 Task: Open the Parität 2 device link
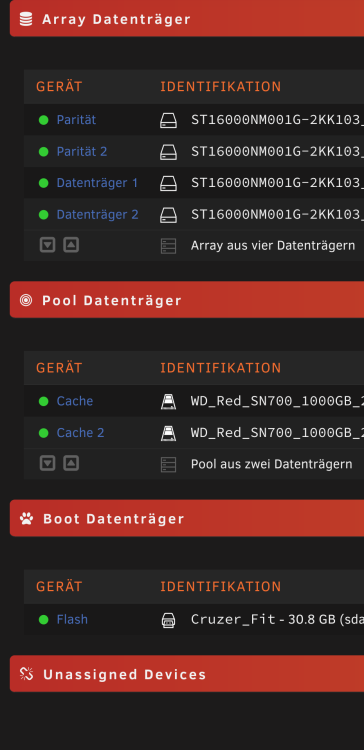82,151
